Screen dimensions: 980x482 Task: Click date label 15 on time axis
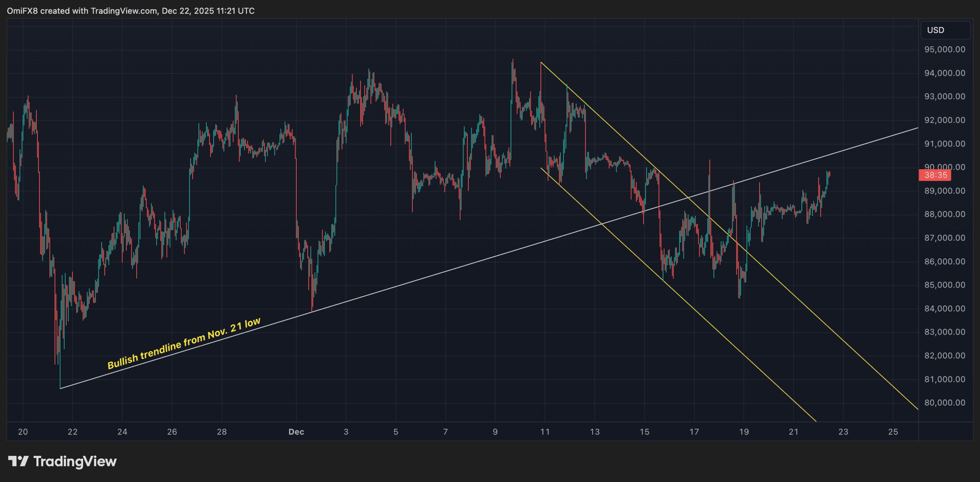[644, 432]
